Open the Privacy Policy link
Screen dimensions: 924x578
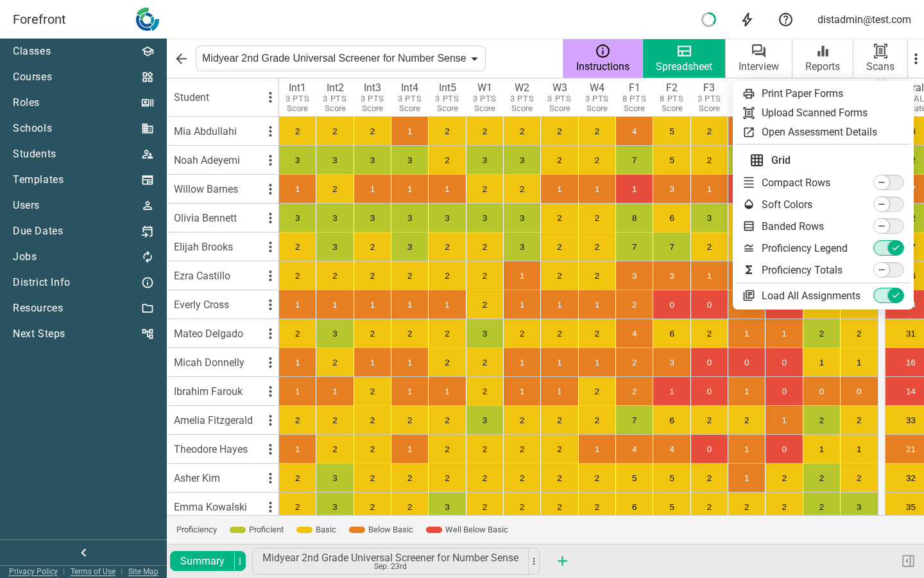(x=33, y=572)
